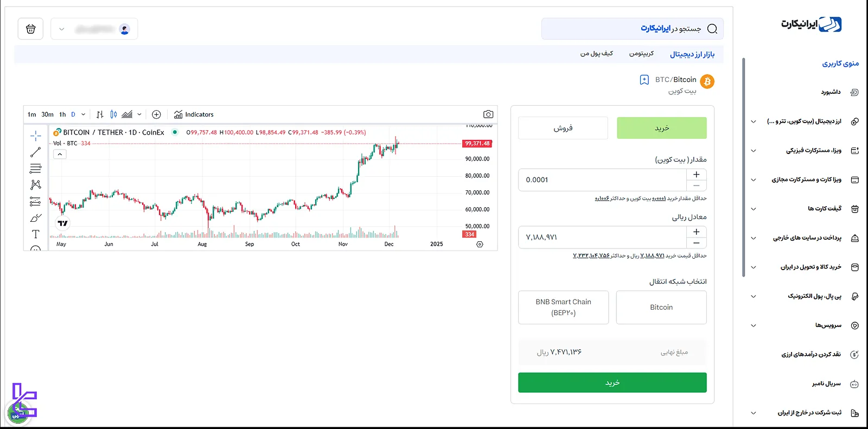Image resolution: width=868 pixels, height=429 pixels.
Task: Select Bitcoin as the transfer network
Action: (661, 308)
